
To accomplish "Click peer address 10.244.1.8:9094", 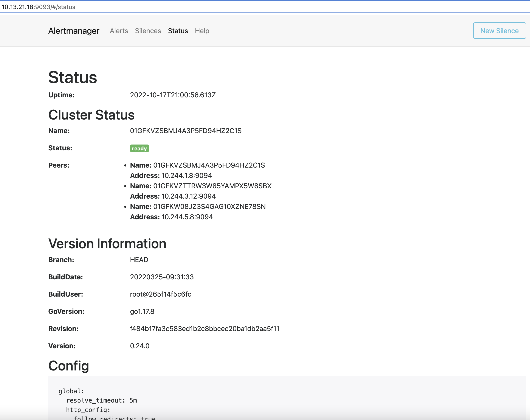I will 186,176.
